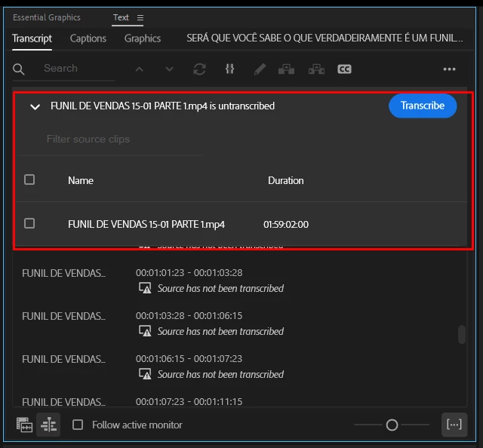The height and width of the screenshot is (448, 483).
Task: Click the sequence title SERÁ QUE VOCÊ SABE
Action: coord(325,38)
